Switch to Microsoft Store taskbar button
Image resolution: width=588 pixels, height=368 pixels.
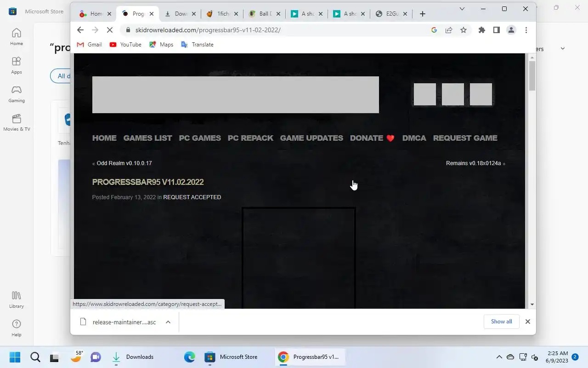coord(231,357)
